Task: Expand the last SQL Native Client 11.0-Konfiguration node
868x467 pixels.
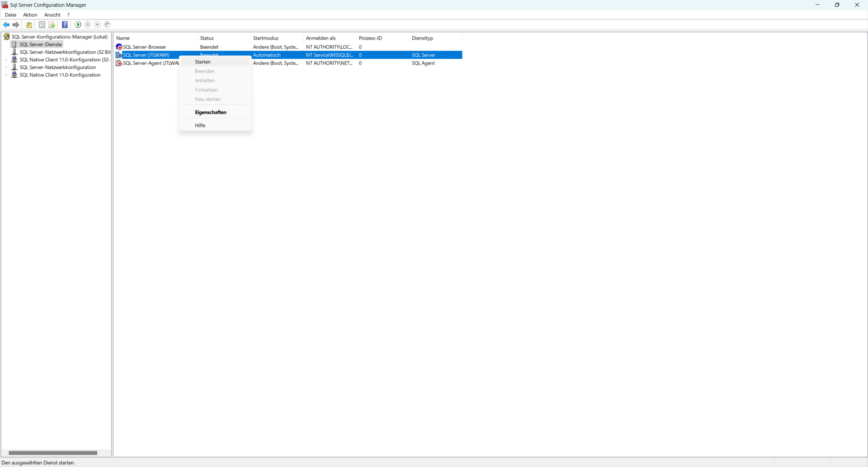Action: coord(6,75)
